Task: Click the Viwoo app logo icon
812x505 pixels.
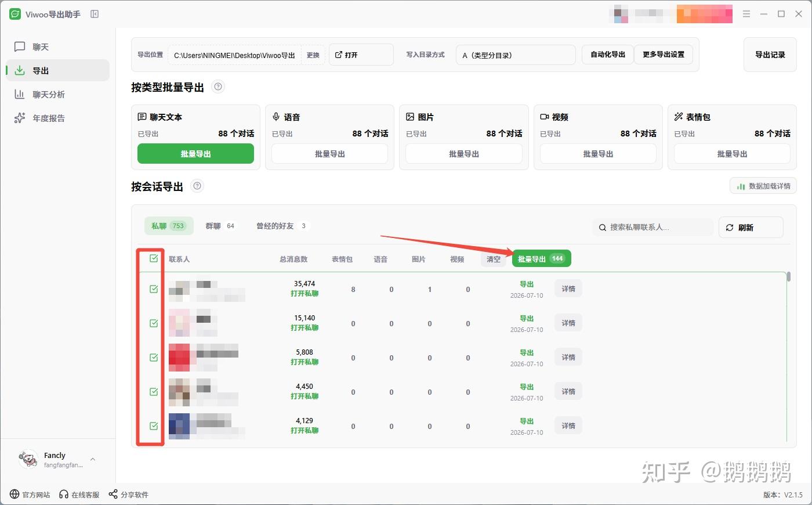Action: [x=15, y=14]
